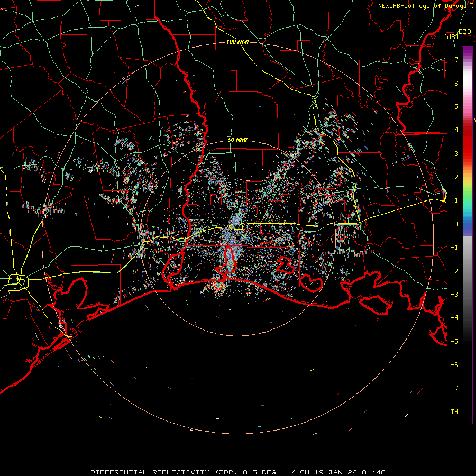
Task: Select the "1" label on the color scale
Action: tap(456, 200)
